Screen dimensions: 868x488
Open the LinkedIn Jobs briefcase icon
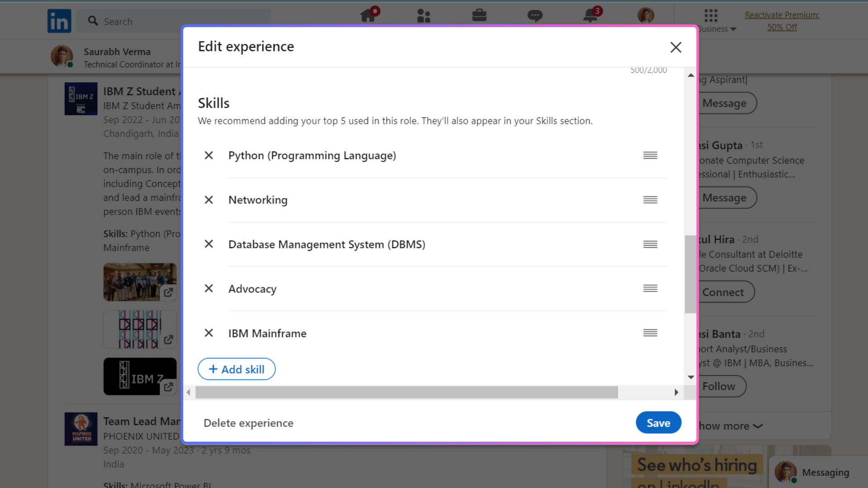[479, 16]
